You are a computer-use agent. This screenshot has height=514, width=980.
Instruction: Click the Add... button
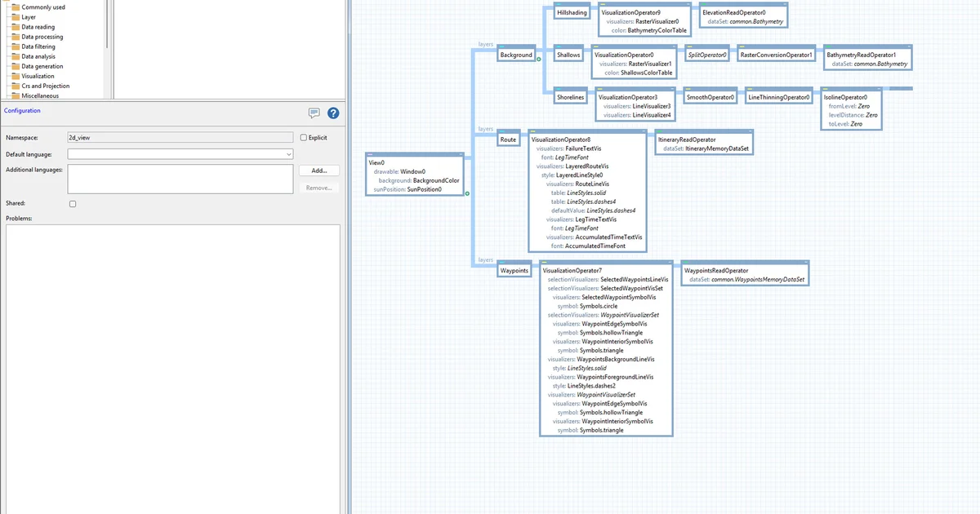click(319, 171)
